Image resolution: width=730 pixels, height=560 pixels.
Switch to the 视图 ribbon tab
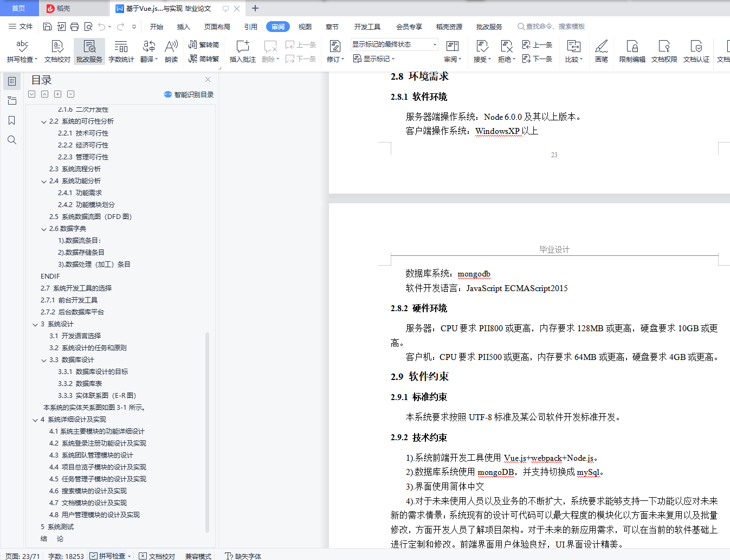pos(305,27)
